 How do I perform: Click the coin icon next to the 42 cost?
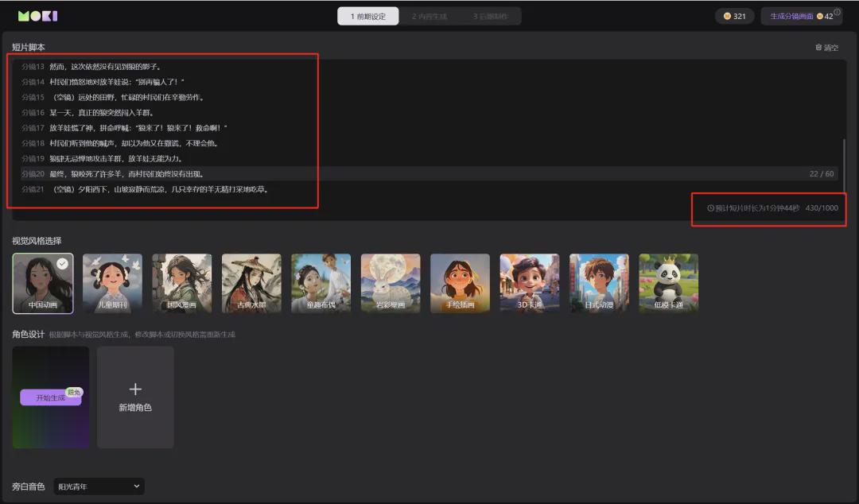pyautogui.click(x=819, y=16)
